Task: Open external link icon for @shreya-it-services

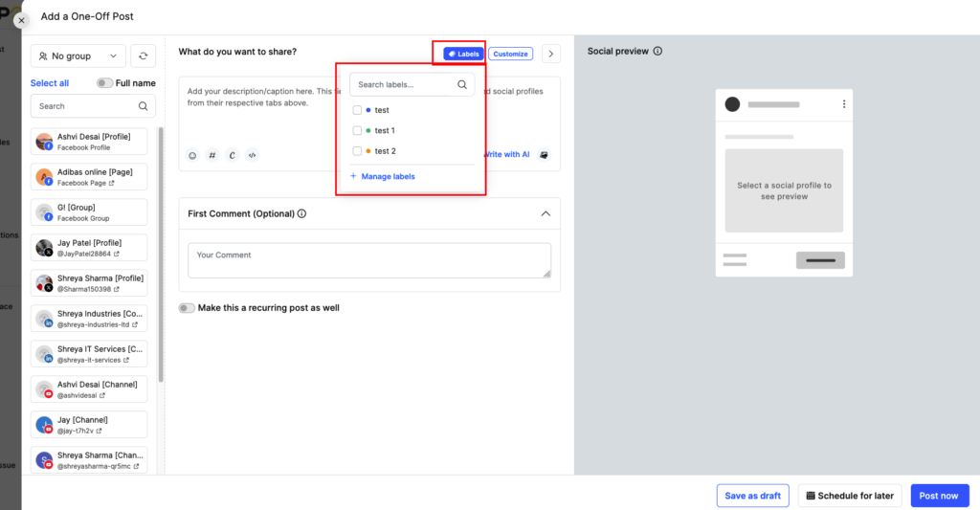Action: [125, 360]
